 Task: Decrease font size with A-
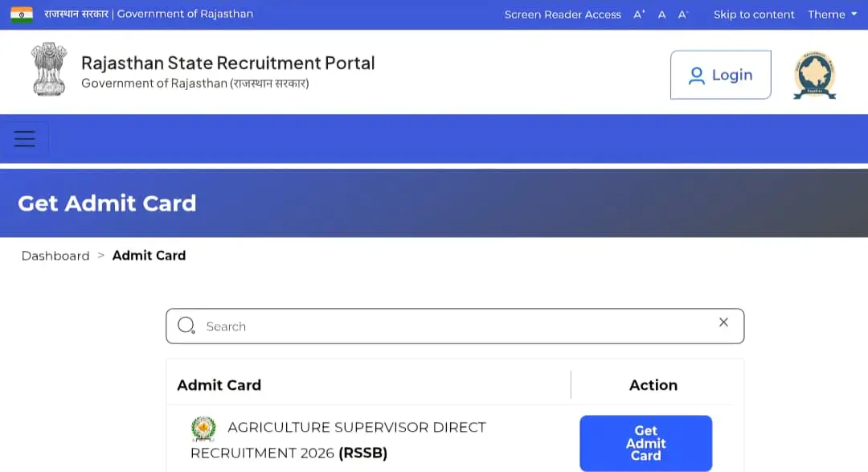coord(683,15)
